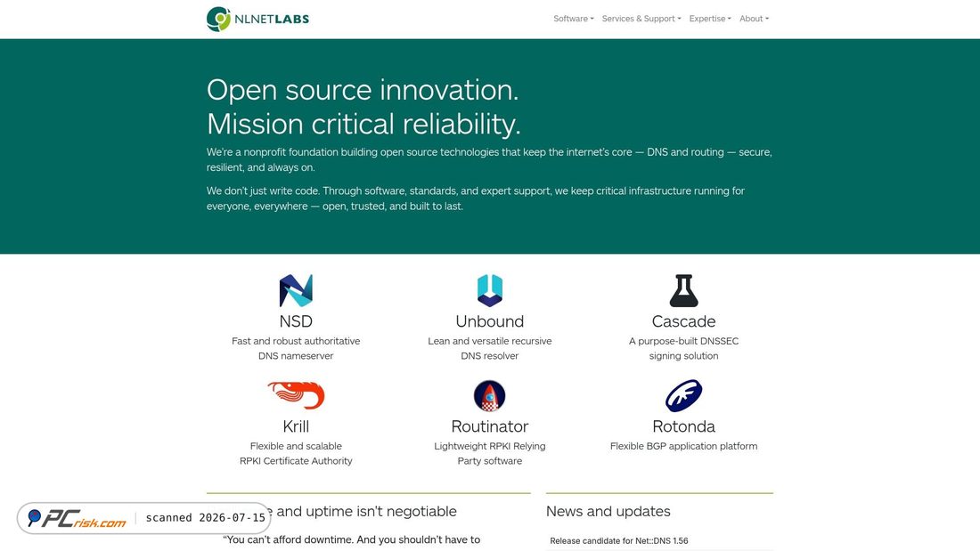
Task: Open the Net::DNS 1.56 release candidate news
Action: click(619, 541)
